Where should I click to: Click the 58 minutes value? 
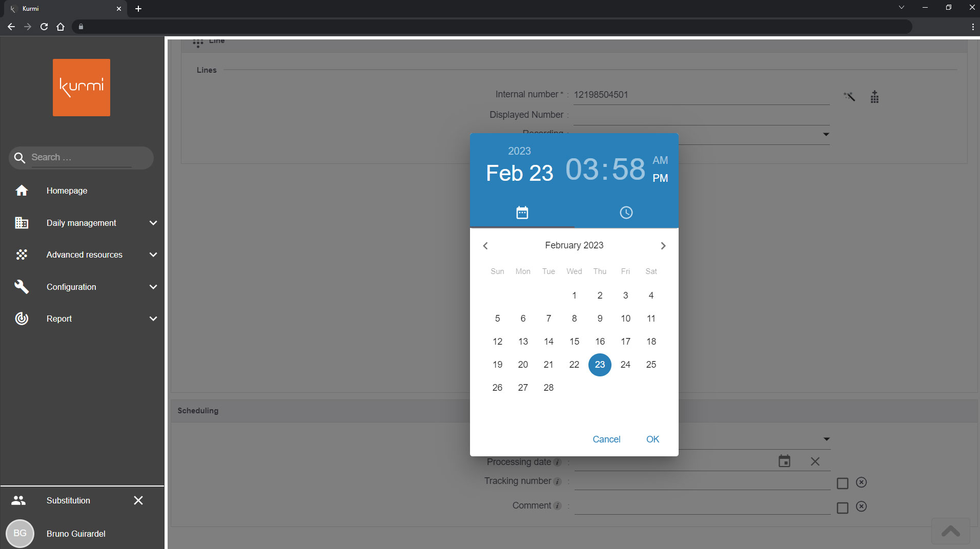(x=628, y=169)
